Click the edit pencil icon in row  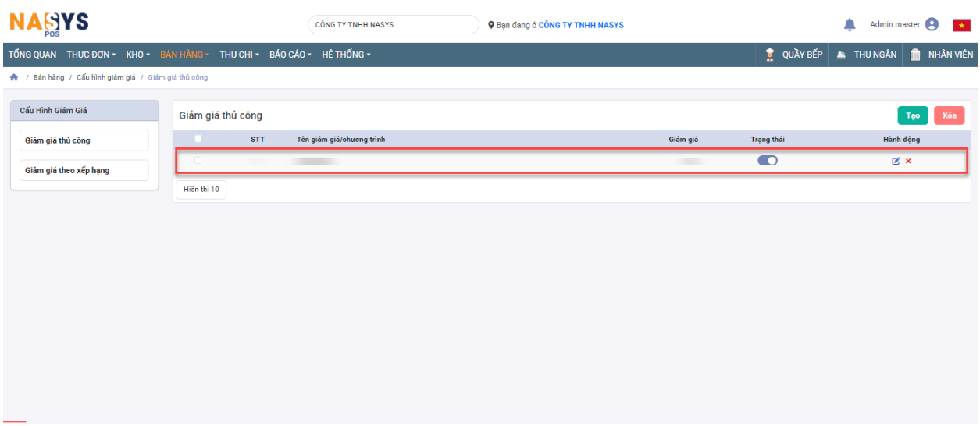896,162
